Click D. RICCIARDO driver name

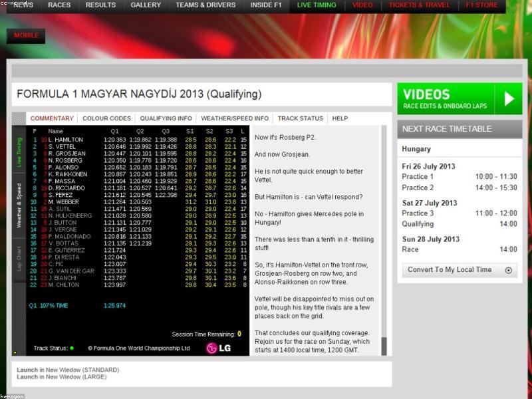[x=66, y=188]
